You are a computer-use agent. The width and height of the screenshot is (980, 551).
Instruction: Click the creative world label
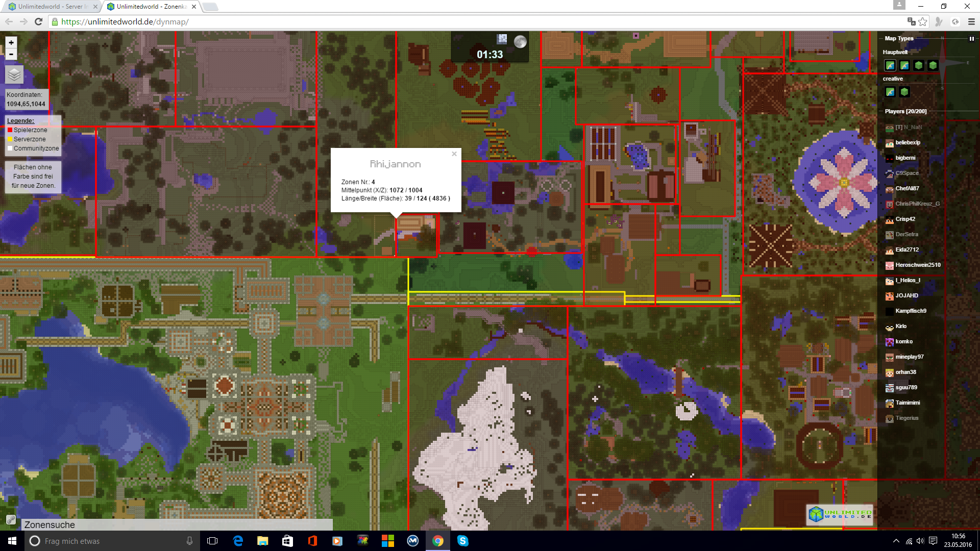coord(893,79)
